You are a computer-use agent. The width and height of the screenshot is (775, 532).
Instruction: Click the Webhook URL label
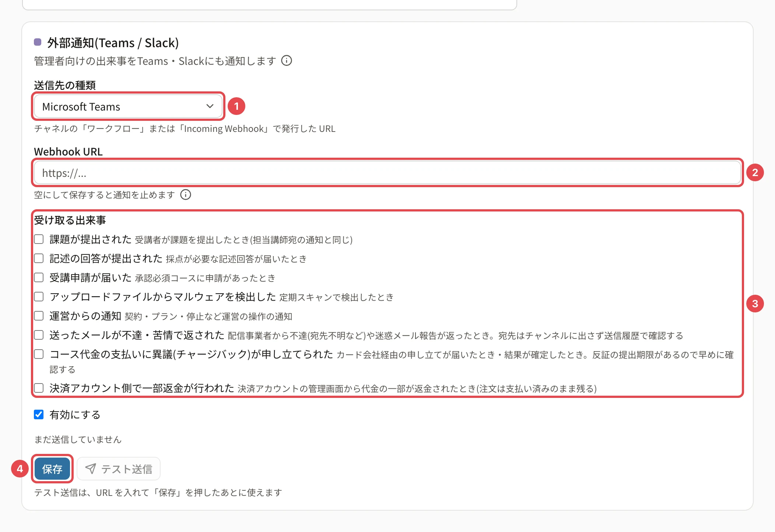point(68,151)
